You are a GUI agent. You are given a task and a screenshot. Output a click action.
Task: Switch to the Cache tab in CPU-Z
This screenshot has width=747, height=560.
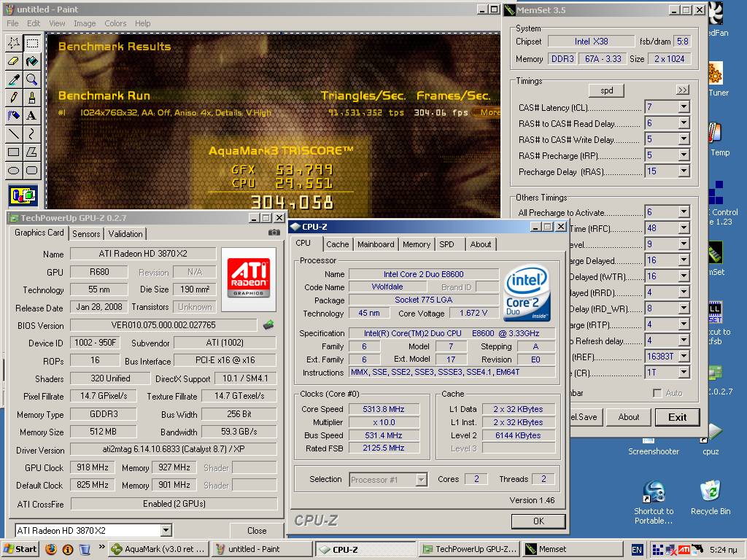coord(337,244)
